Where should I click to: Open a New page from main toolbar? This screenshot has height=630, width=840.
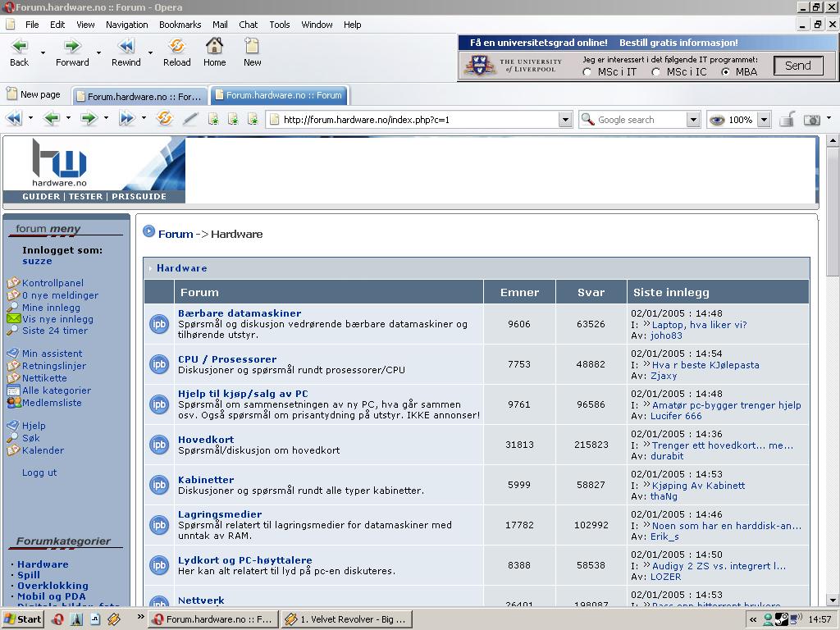(x=252, y=46)
